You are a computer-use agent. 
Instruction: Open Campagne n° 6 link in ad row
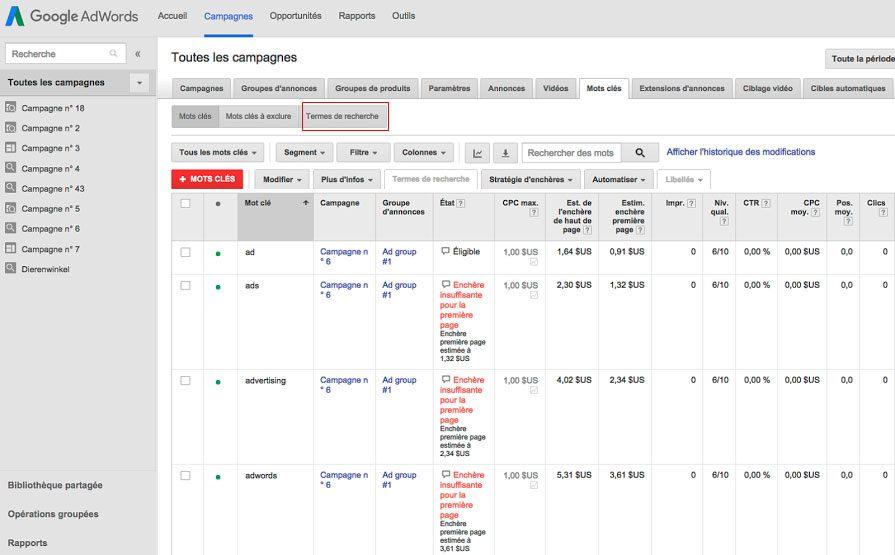coord(344,256)
